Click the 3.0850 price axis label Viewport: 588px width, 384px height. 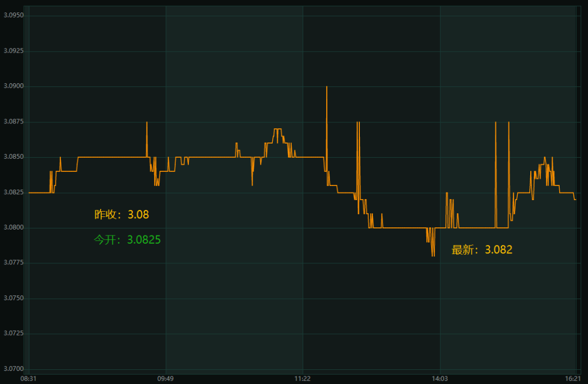point(14,157)
